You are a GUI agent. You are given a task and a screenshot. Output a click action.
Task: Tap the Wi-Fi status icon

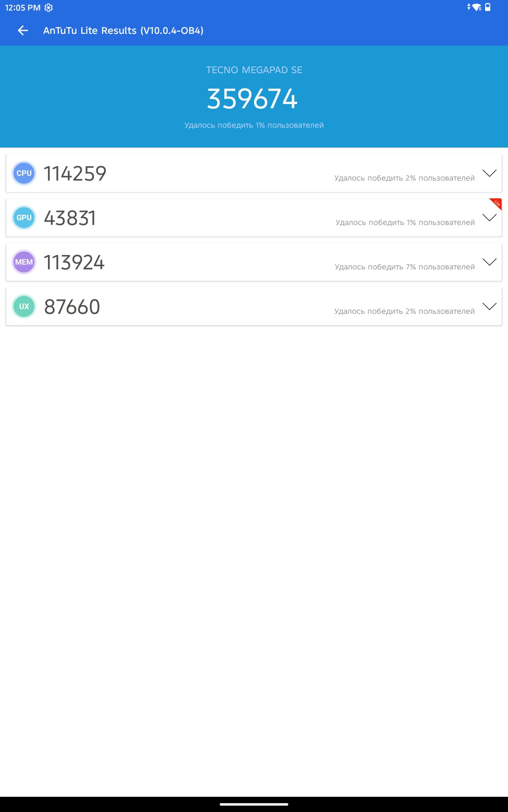(x=477, y=7)
